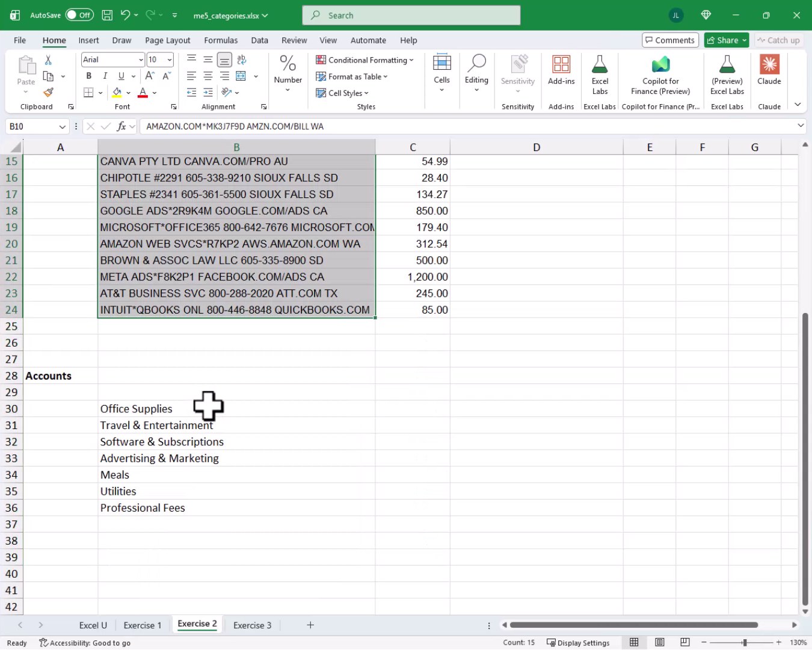Click the font color red swatch
Image resolution: width=812 pixels, height=650 pixels.
[x=143, y=93]
